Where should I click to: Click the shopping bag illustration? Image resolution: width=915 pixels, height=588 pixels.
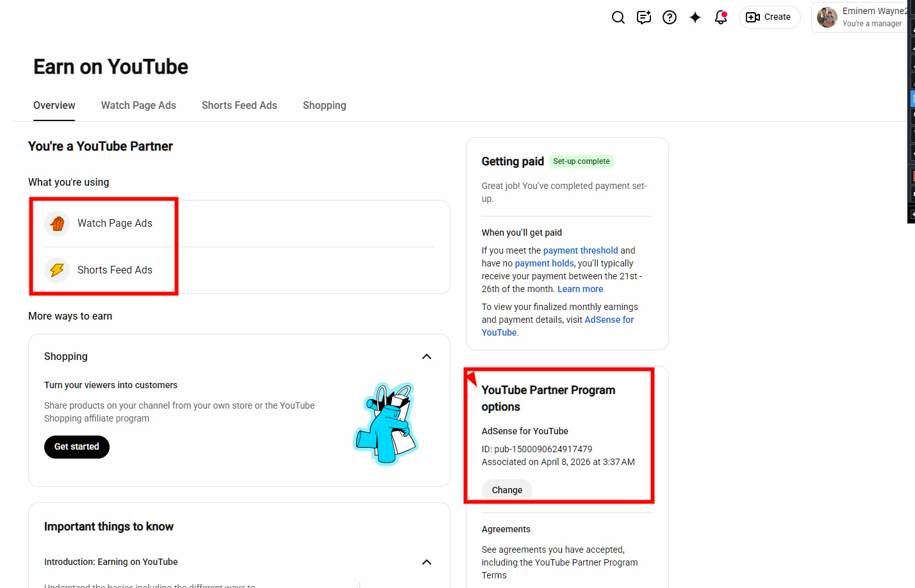coord(386,423)
